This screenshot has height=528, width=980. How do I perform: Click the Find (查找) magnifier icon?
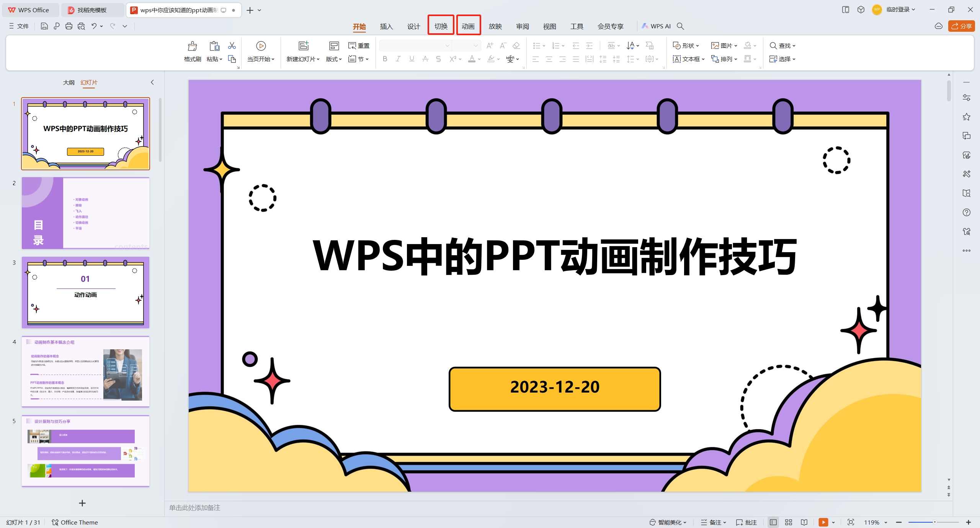click(773, 46)
